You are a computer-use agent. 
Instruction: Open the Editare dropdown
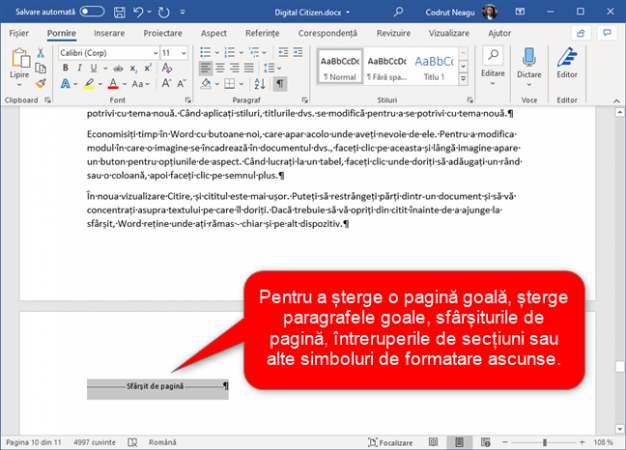click(x=493, y=67)
